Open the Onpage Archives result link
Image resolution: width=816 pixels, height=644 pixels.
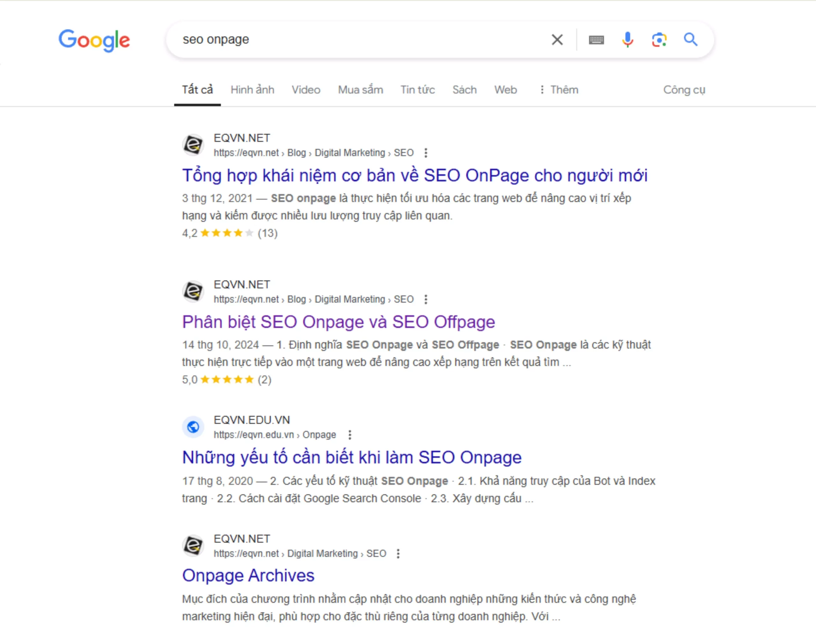tap(248, 575)
